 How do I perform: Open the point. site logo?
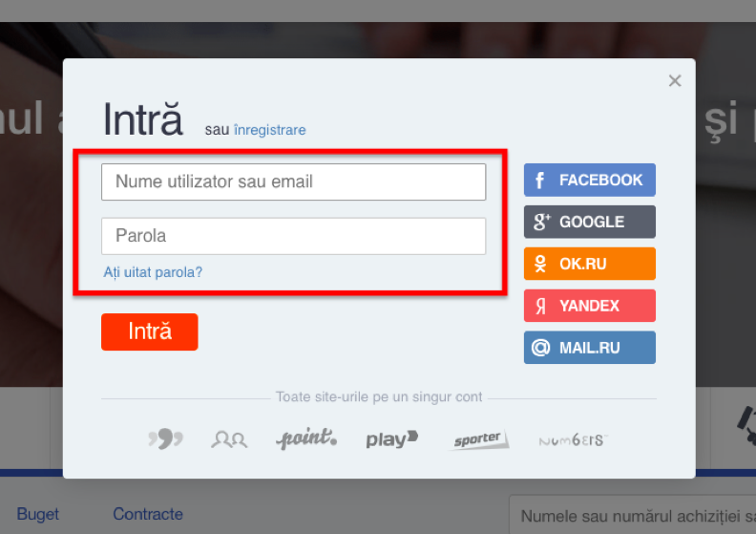click(306, 438)
